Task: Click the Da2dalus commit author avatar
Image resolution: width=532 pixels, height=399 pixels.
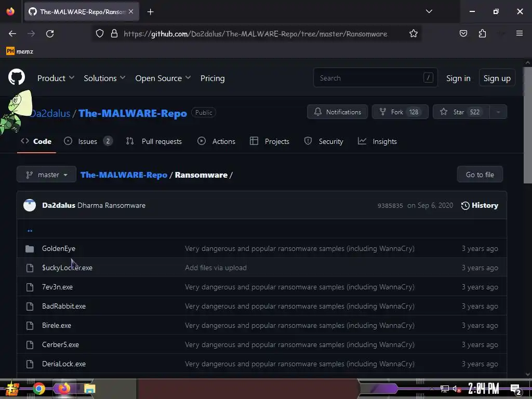Action: tap(30, 205)
